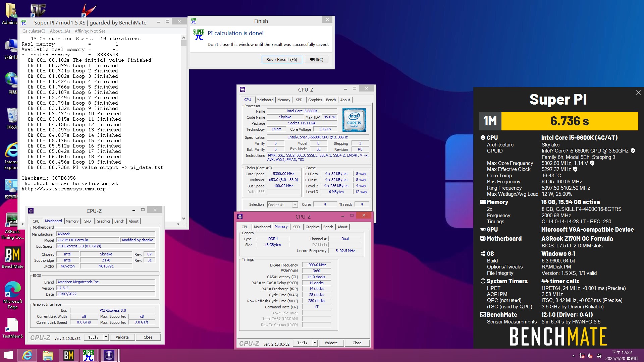Switch to Bench tab in CPU-Z CPU window

331,100
